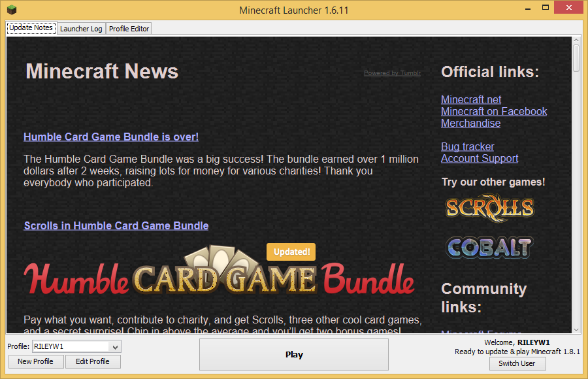
Task: Open 'Humble Card Game Bundle is over!' headline
Action: pos(111,137)
